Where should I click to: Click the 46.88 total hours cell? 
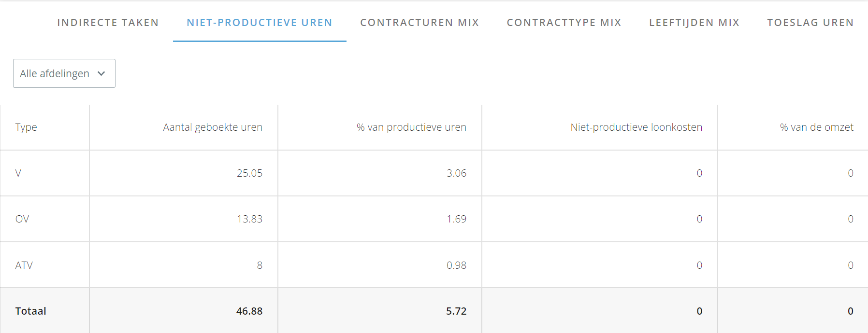point(249,311)
